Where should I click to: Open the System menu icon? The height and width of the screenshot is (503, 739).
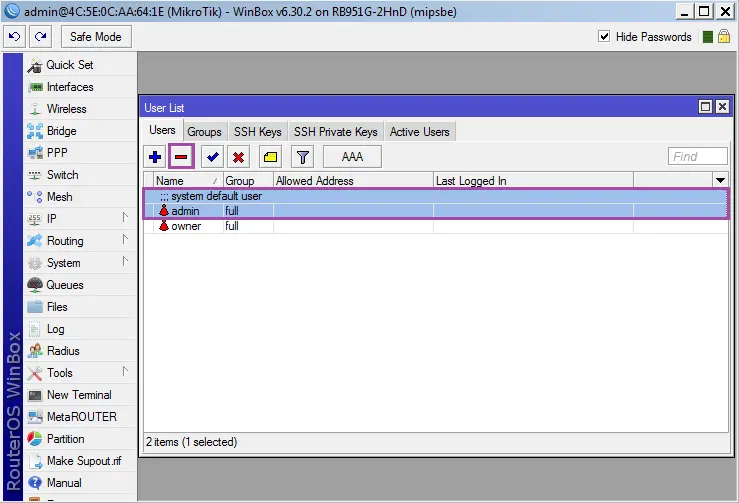[34, 263]
